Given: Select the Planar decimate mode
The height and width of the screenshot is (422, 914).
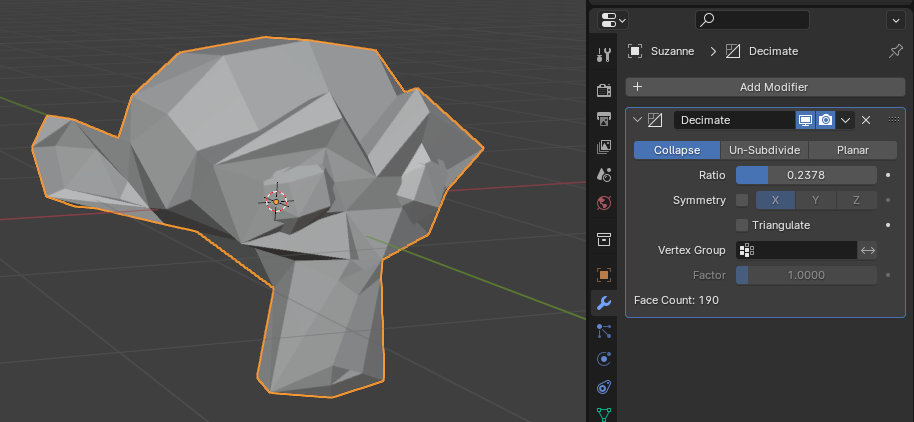Looking at the screenshot, I should (x=853, y=150).
